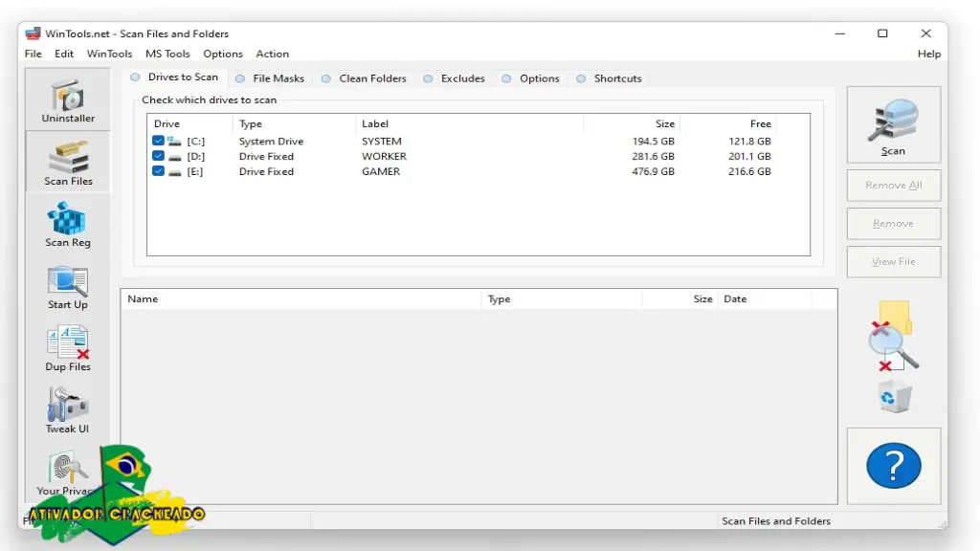This screenshot has height=551, width=980.
Task: Open the WinTools menu
Action: [x=109, y=54]
